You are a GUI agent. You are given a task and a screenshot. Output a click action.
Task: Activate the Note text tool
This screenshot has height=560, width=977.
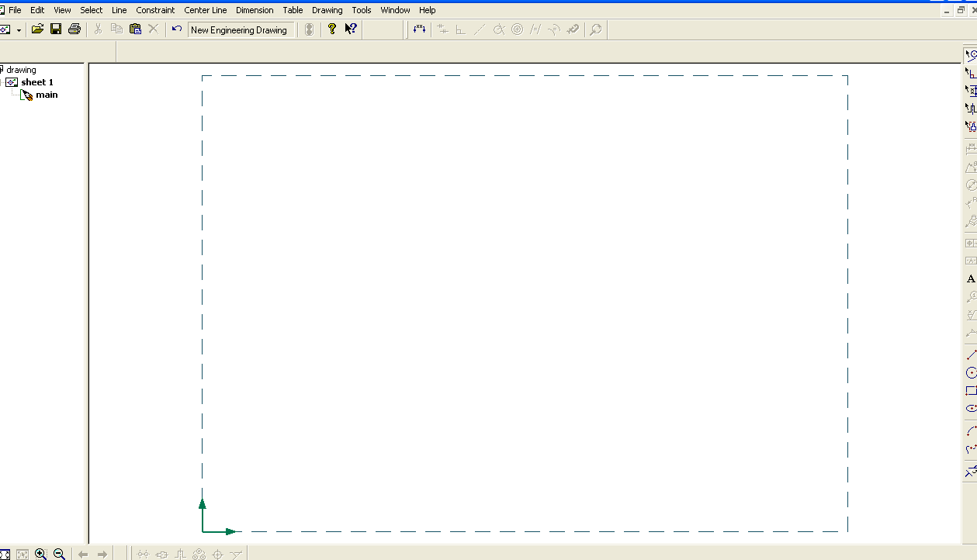pos(970,278)
